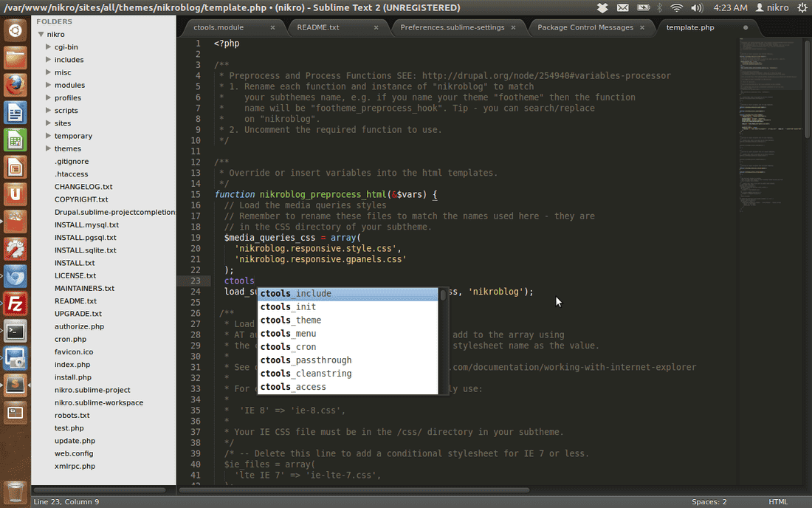Expand the temporary folder

[48, 136]
